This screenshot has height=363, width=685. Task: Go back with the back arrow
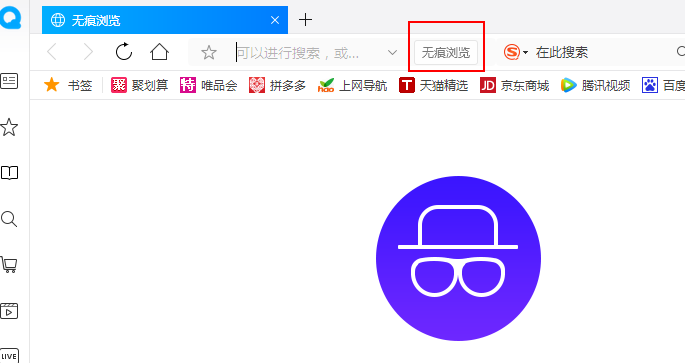click(52, 52)
